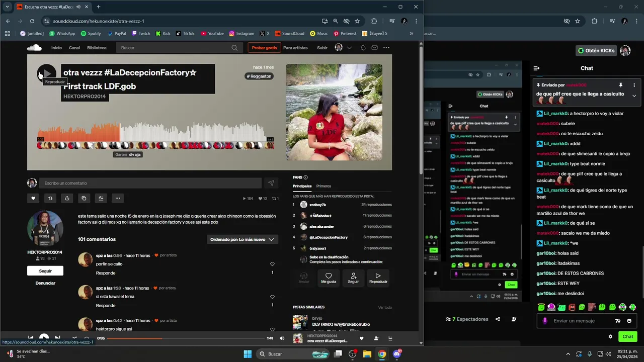Open Biblioteca in SoundCloud navigation

pyautogui.click(x=97, y=48)
